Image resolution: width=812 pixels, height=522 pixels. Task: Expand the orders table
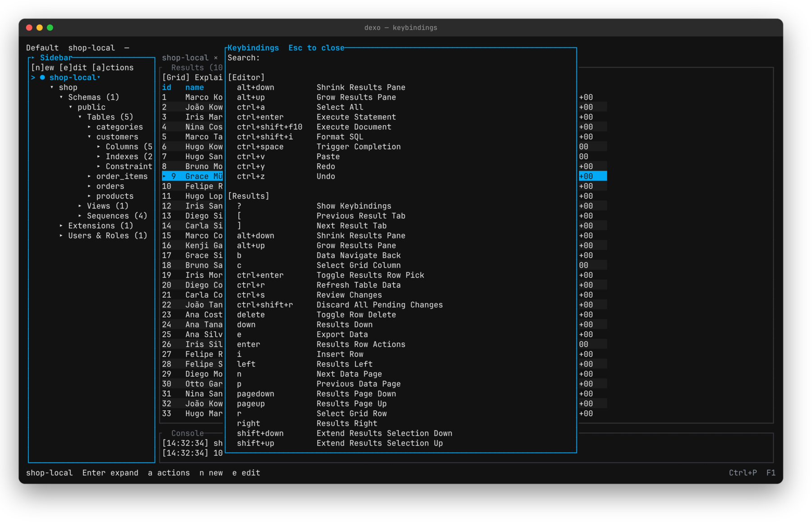[89, 187]
